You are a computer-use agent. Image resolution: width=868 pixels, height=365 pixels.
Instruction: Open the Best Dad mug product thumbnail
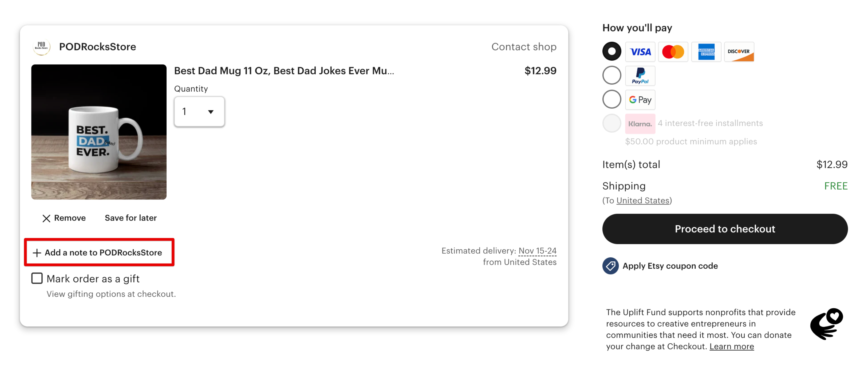[x=99, y=132]
